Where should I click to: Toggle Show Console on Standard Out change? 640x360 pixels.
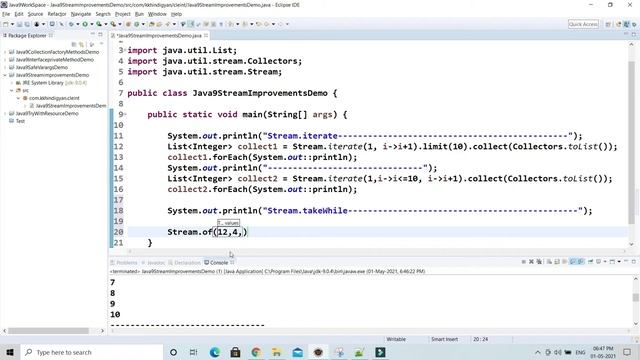coord(573,262)
